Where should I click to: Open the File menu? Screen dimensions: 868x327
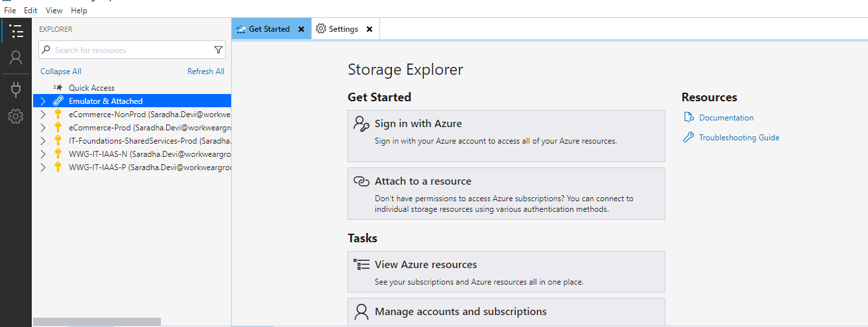[10, 11]
